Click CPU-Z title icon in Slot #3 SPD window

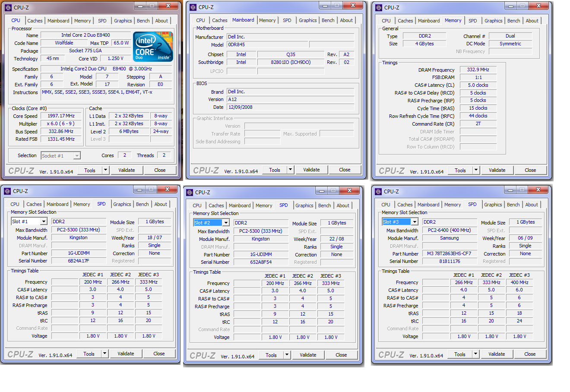(378, 191)
